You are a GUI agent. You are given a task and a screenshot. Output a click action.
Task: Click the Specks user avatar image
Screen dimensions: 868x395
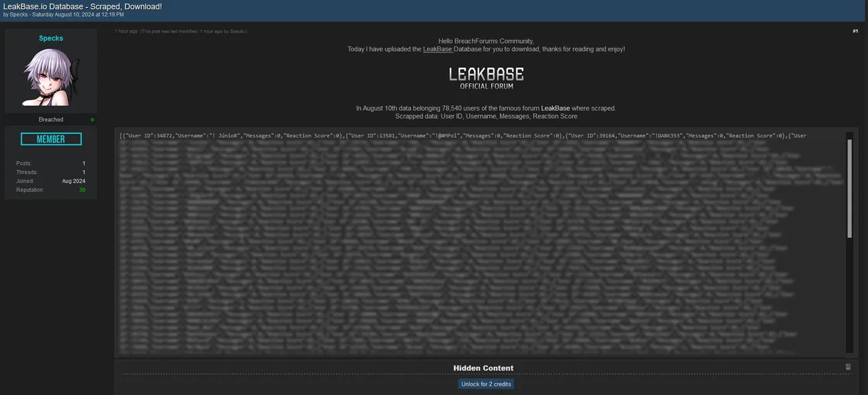click(51, 76)
